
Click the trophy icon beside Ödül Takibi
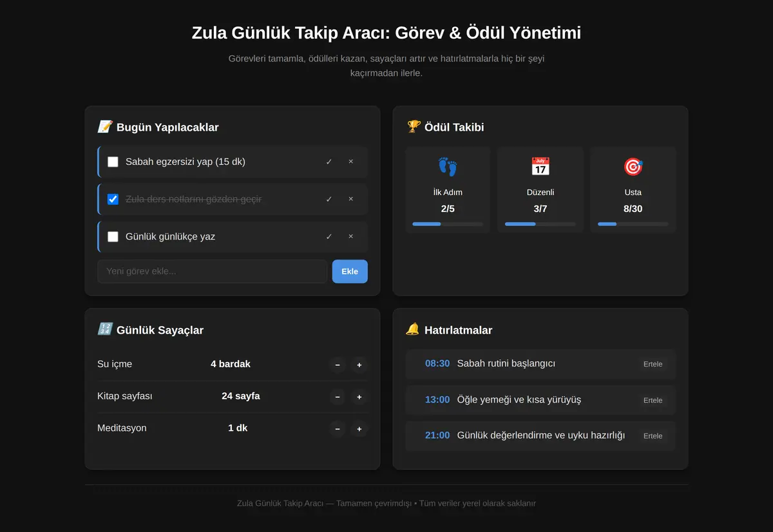coord(414,127)
